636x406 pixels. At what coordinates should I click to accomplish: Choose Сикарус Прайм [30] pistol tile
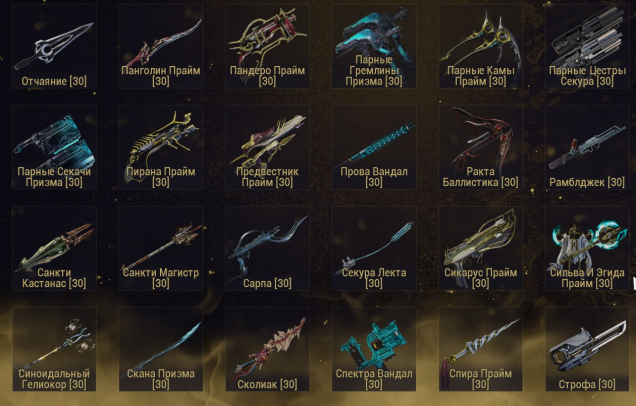tap(480, 249)
